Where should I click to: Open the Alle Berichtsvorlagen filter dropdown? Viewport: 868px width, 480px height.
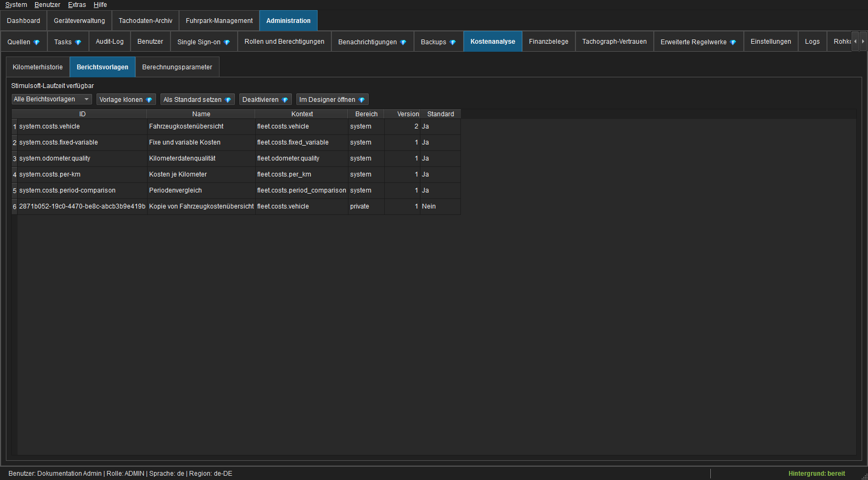[52, 99]
